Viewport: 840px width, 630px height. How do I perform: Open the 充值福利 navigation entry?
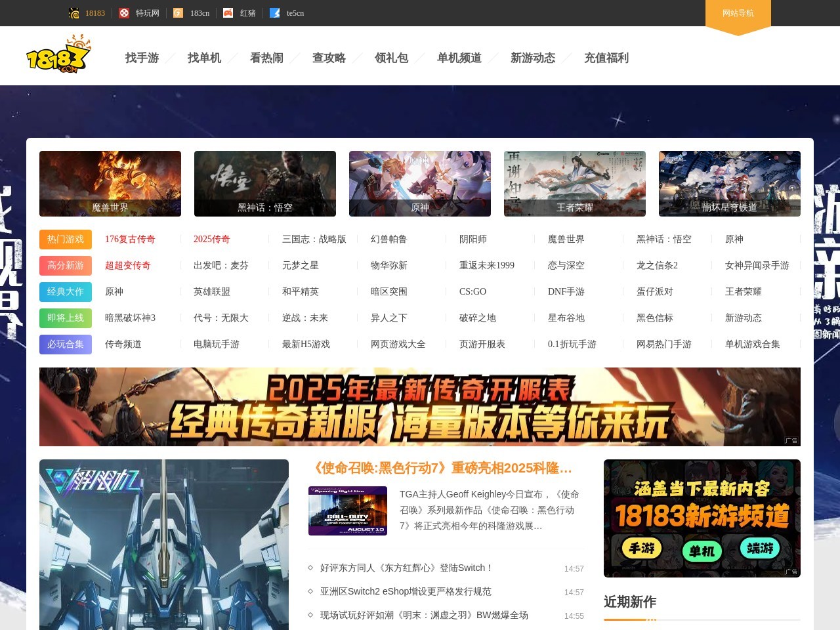[x=607, y=58]
